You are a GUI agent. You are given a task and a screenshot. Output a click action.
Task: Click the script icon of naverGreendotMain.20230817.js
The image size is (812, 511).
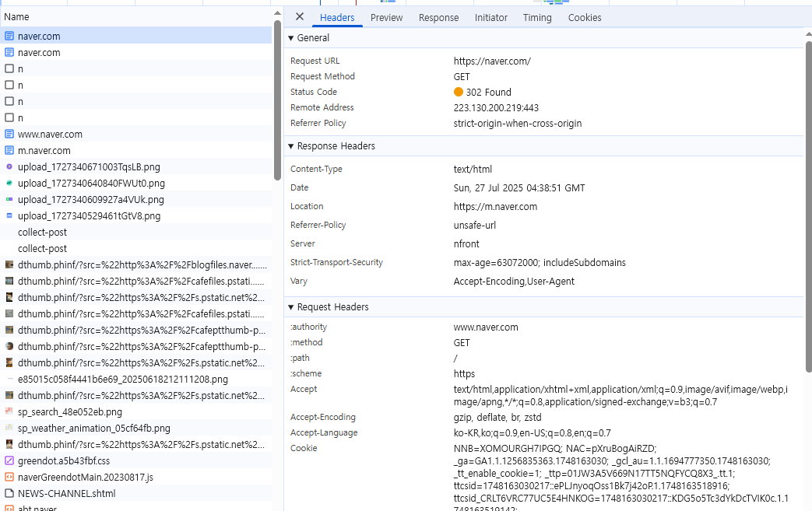(9, 477)
